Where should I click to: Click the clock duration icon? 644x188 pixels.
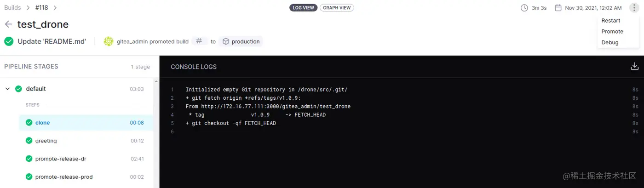coord(524,8)
